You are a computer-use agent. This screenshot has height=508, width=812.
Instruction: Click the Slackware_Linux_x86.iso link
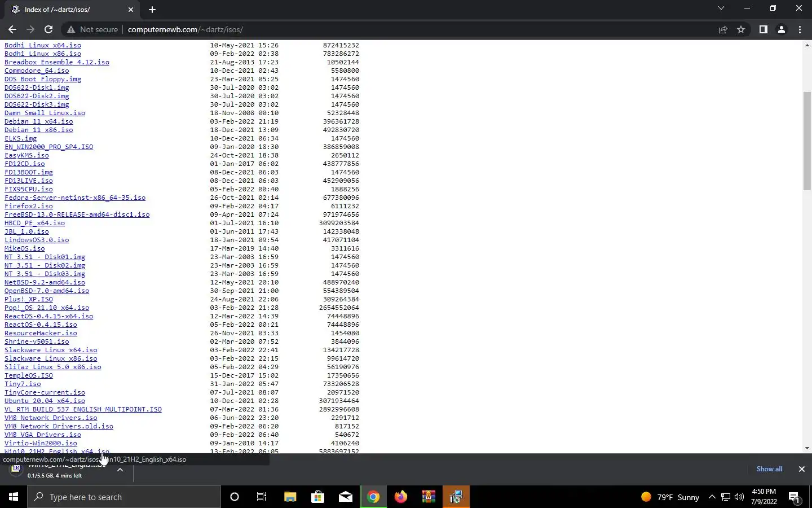coord(51,358)
